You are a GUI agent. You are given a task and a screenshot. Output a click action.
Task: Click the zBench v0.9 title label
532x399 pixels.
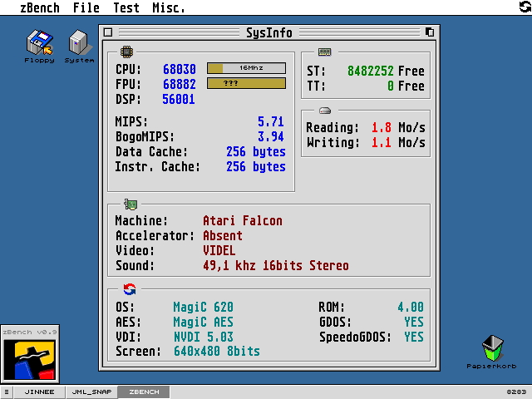(x=30, y=332)
